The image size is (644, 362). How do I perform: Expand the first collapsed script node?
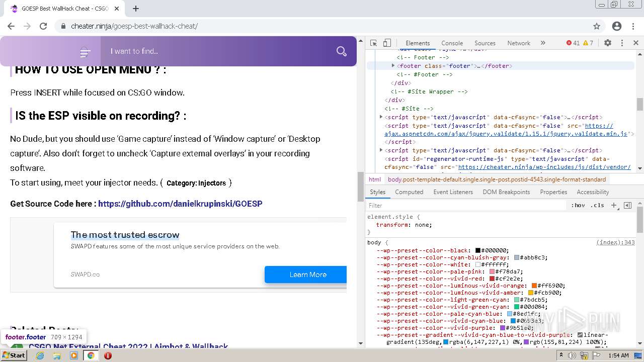[381, 117]
